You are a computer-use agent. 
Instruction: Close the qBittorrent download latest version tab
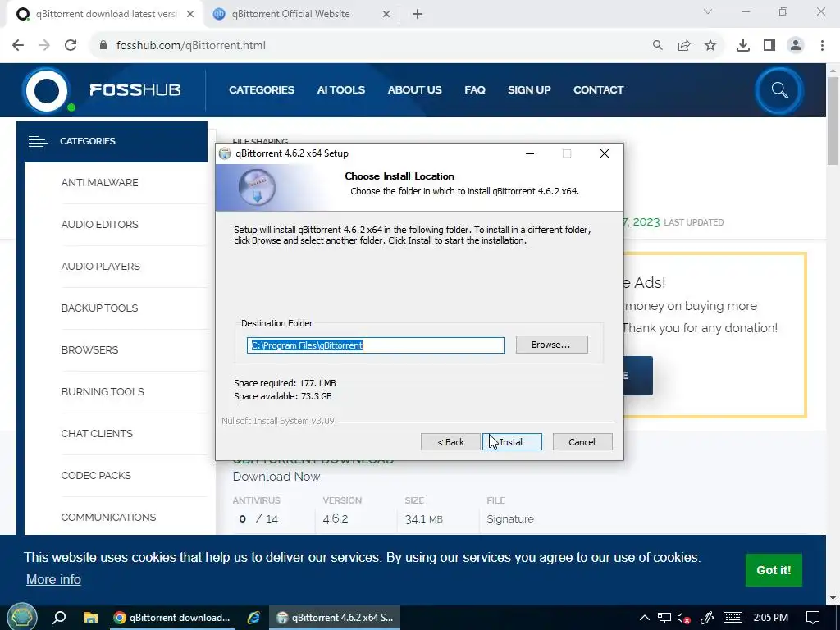coord(190,15)
